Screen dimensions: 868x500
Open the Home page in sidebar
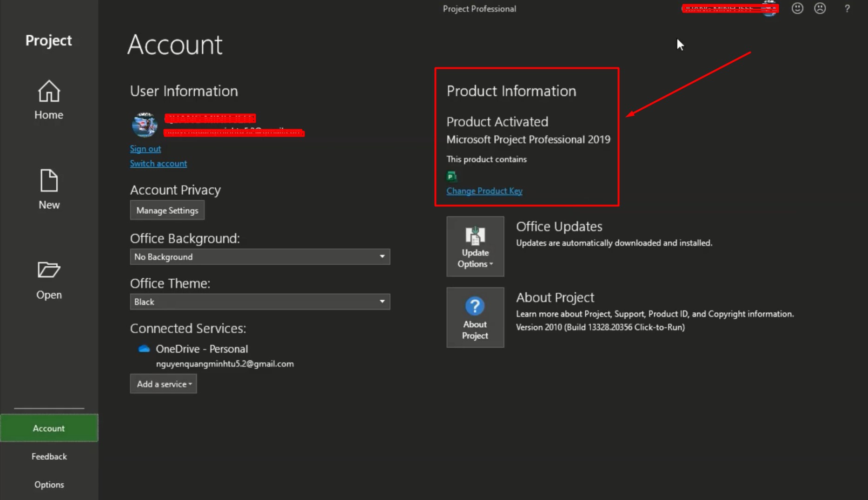pos(49,100)
